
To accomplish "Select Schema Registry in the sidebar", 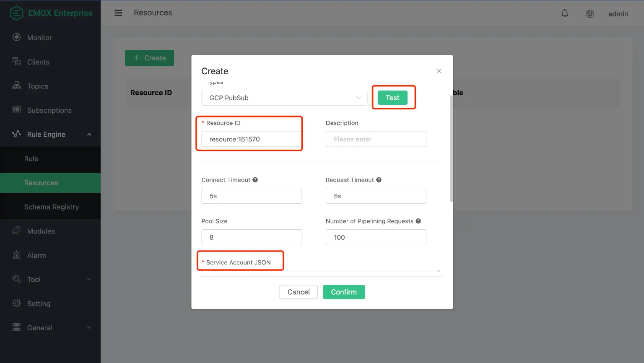I will 52,207.
